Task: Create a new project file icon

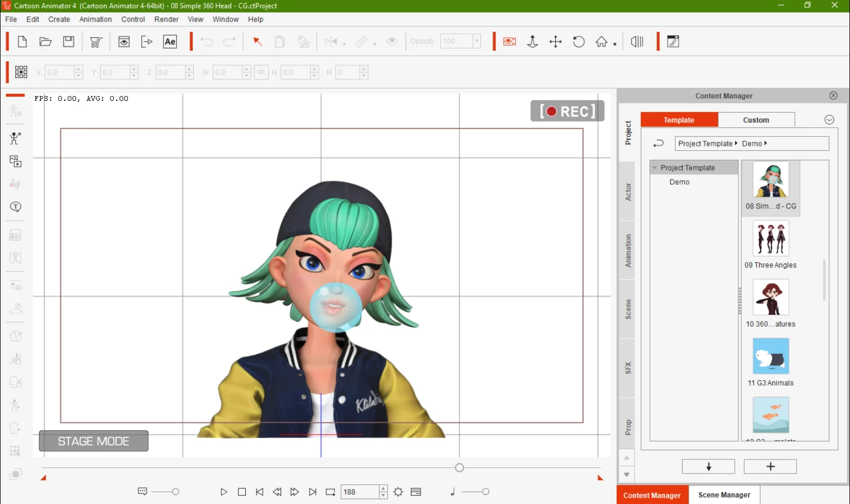Action: click(22, 42)
